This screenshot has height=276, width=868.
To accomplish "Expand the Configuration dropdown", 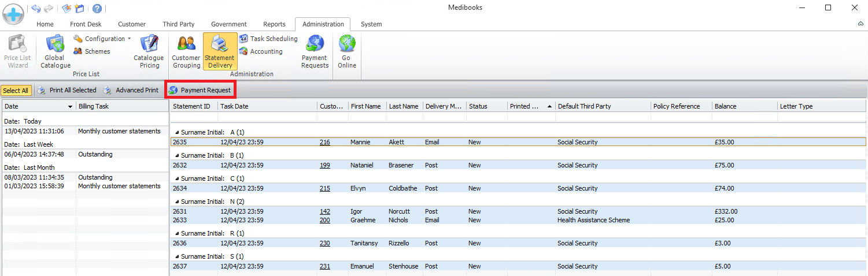I will [102, 39].
